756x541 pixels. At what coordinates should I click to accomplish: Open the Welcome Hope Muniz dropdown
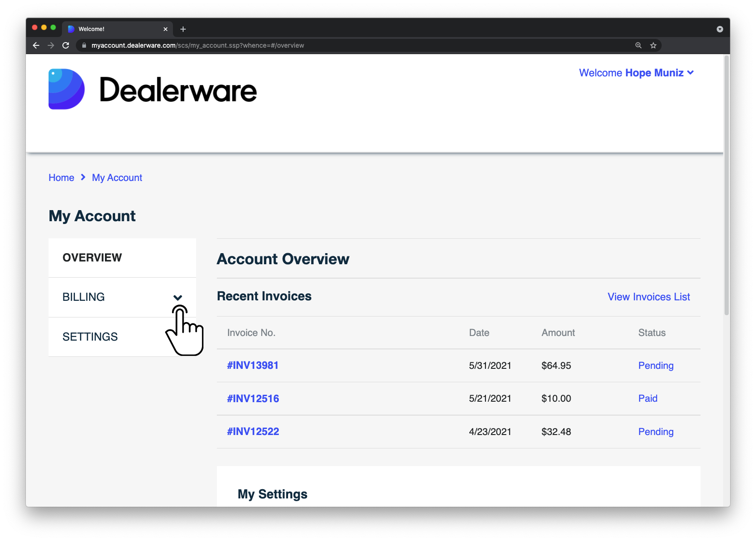point(636,73)
